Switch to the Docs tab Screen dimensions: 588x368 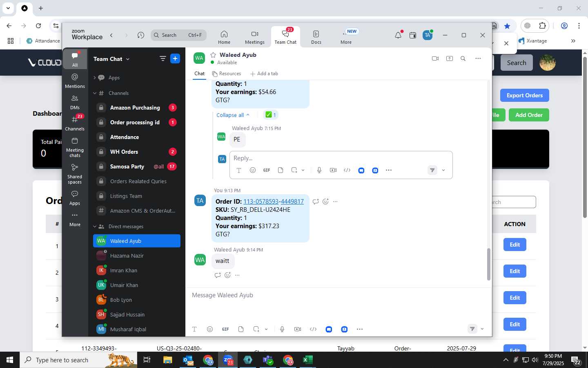pyautogui.click(x=316, y=37)
